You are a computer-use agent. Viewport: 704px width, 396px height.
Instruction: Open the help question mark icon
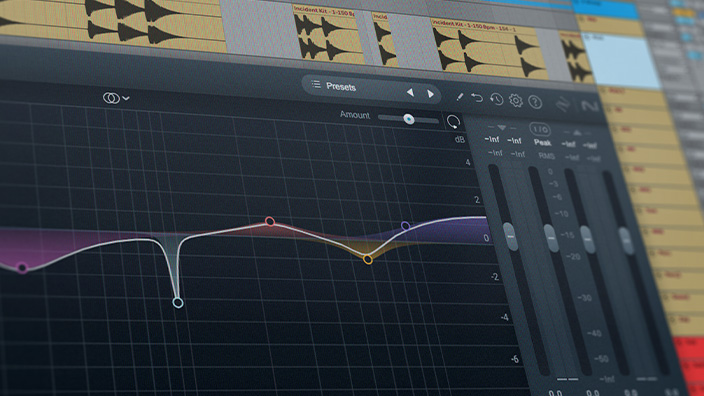[535, 102]
